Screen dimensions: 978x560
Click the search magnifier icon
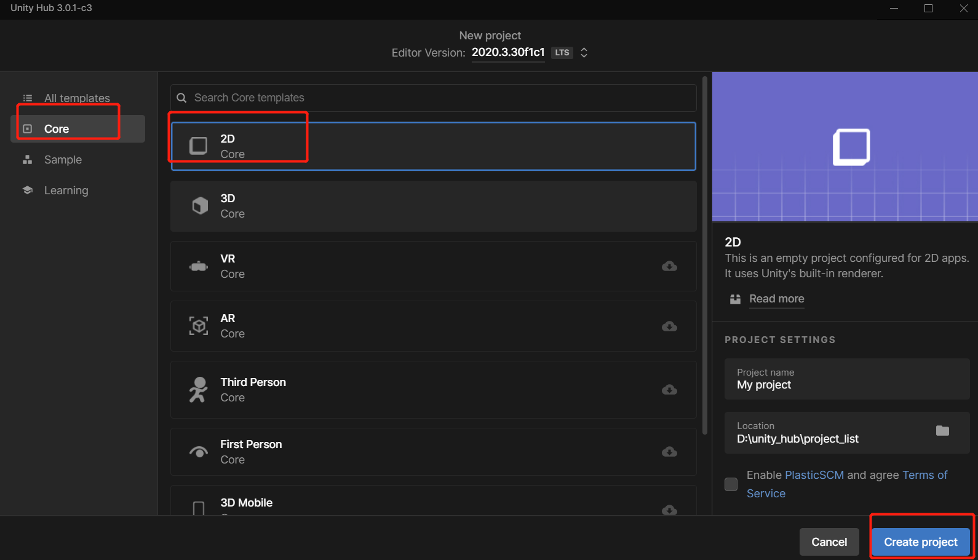click(181, 98)
